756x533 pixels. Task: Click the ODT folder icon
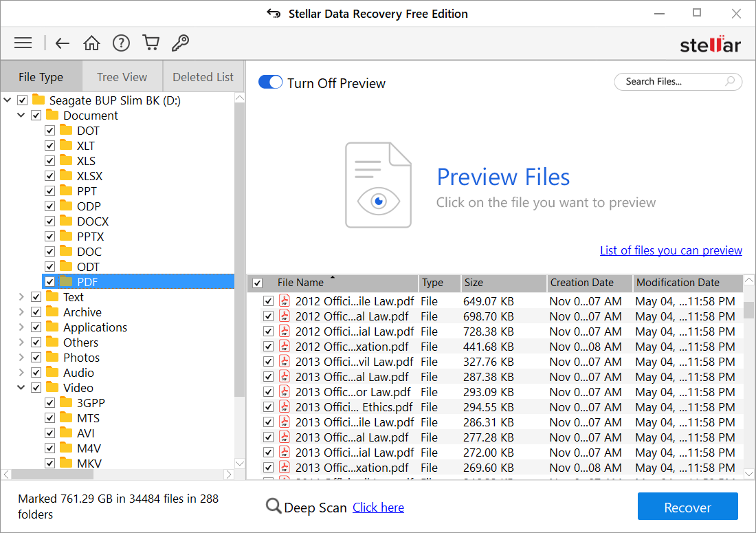(x=66, y=266)
